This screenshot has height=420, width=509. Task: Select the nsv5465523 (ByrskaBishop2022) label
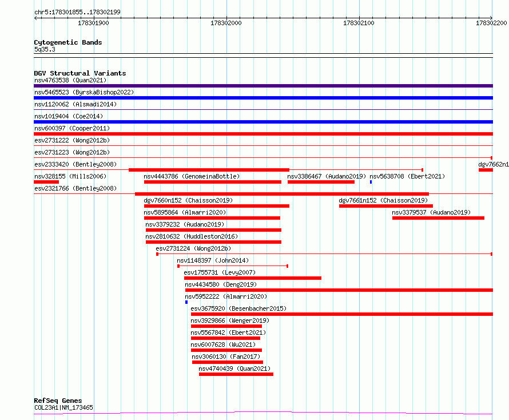[84, 92]
